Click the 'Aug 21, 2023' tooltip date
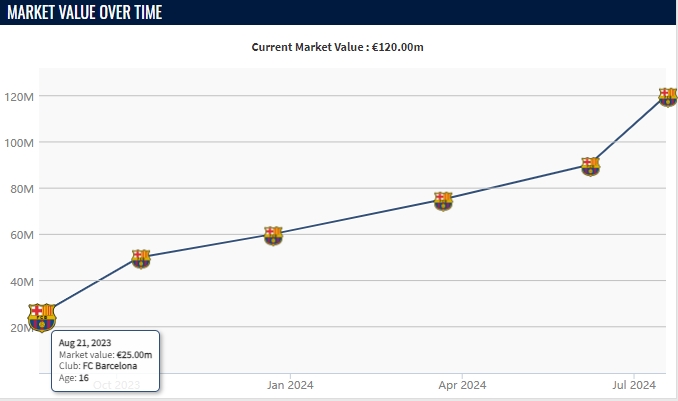Screen dimensions: 678x401 coord(85,343)
